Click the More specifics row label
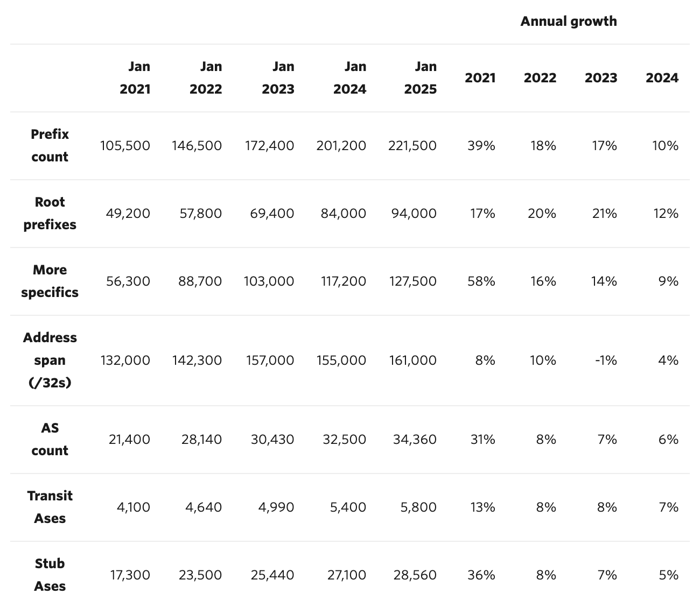700x608 pixels. point(50,281)
